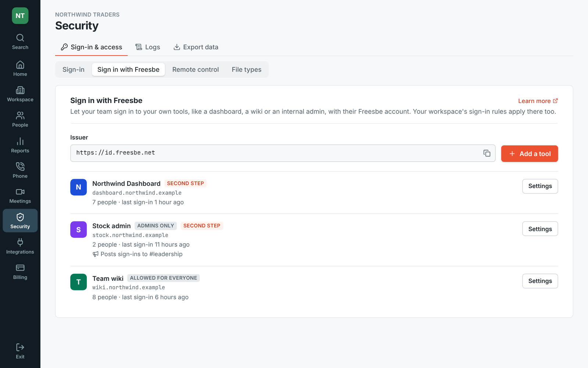Click the Stock admin S avatar
This screenshot has height=368, width=588.
(79, 230)
